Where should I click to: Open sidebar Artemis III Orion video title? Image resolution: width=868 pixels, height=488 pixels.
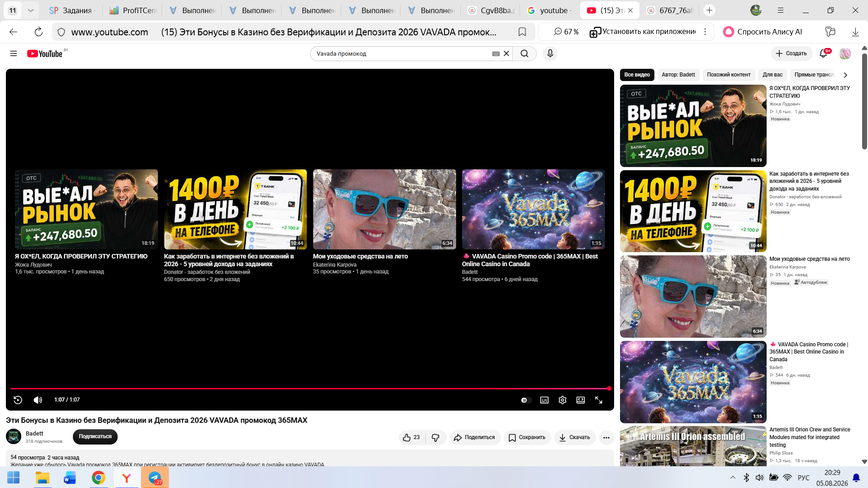(810, 437)
